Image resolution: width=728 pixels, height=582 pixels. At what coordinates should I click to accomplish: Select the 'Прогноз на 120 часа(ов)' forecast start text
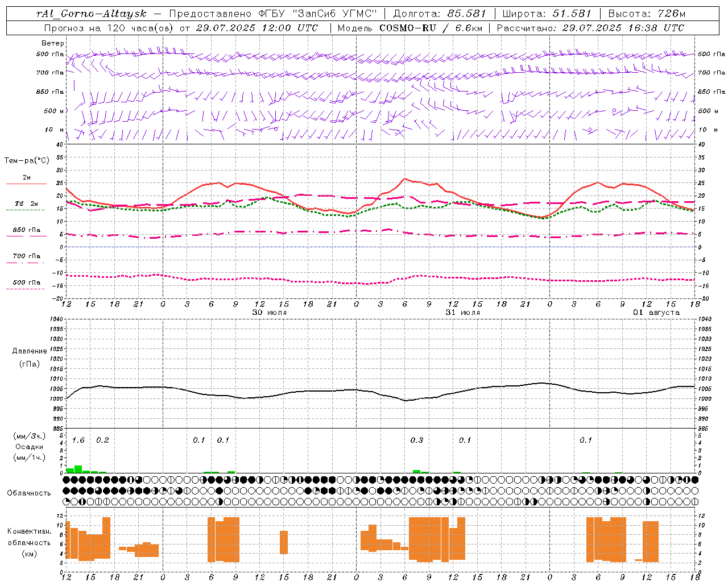[x=109, y=28]
